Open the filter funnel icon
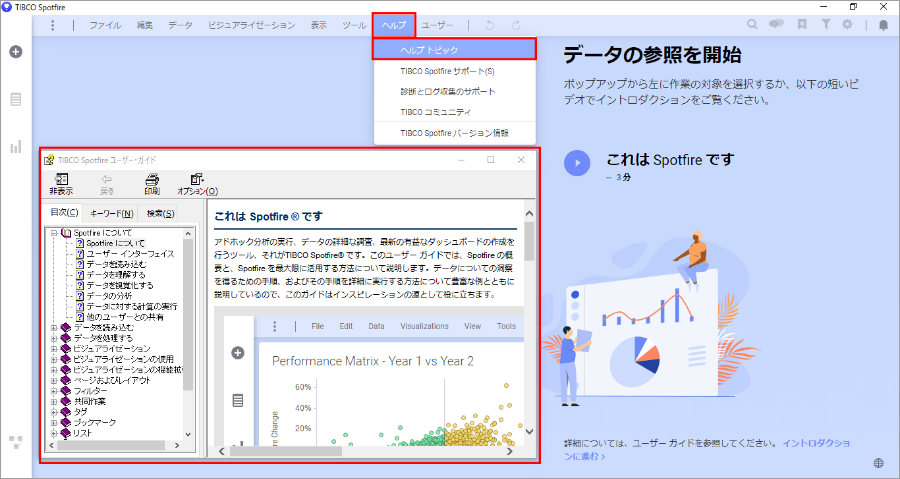Viewport: 900px width, 479px height. pyautogui.click(x=825, y=24)
